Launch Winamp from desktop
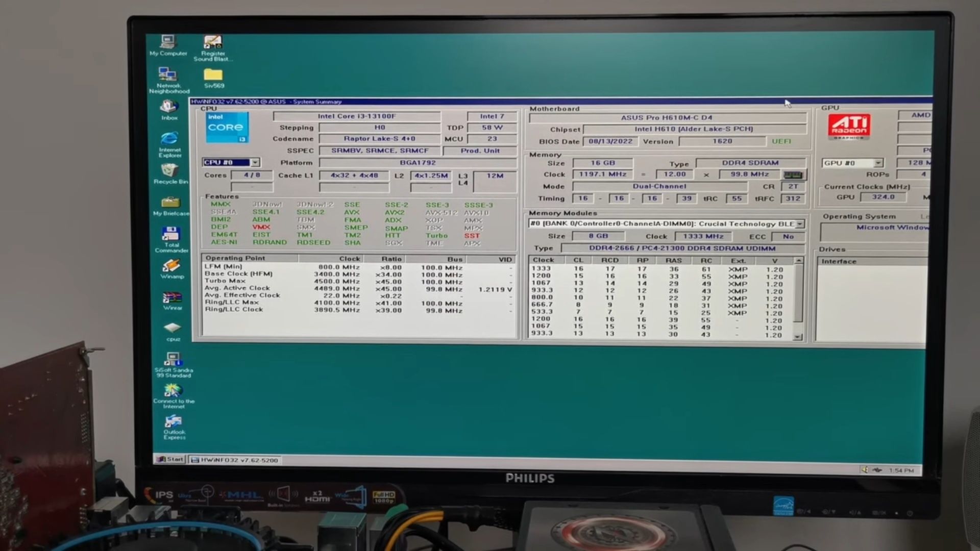 [x=171, y=269]
